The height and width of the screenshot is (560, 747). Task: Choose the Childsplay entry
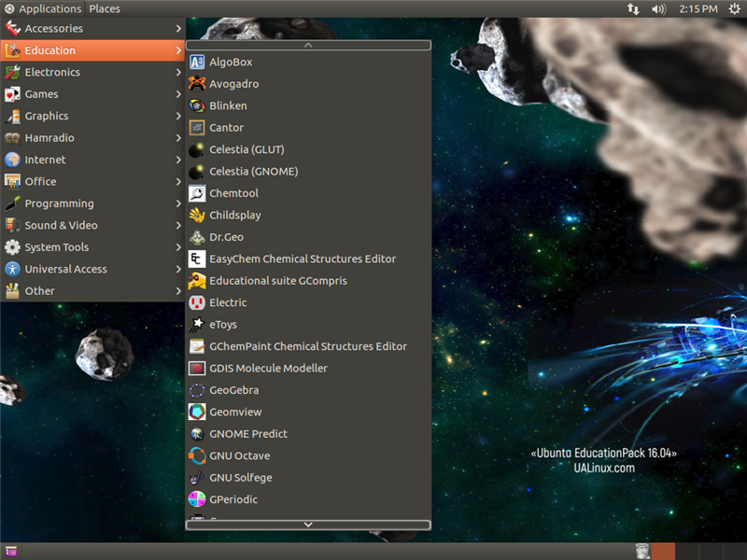click(308, 216)
